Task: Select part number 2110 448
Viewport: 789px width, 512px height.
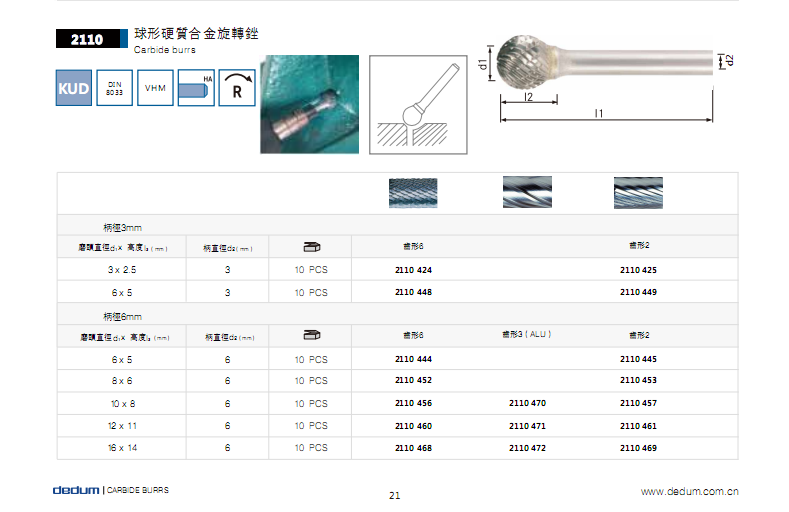Action: [x=413, y=292]
